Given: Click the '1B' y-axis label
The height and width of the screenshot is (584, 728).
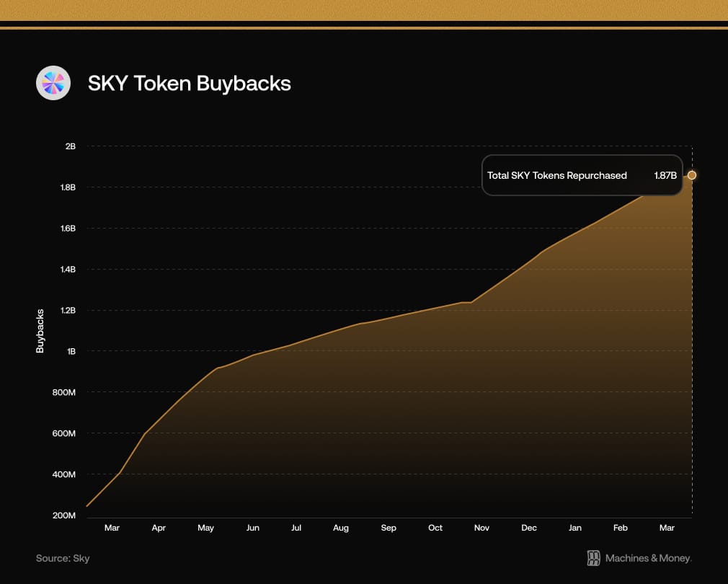Looking at the screenshot, I should pos(71,351).
